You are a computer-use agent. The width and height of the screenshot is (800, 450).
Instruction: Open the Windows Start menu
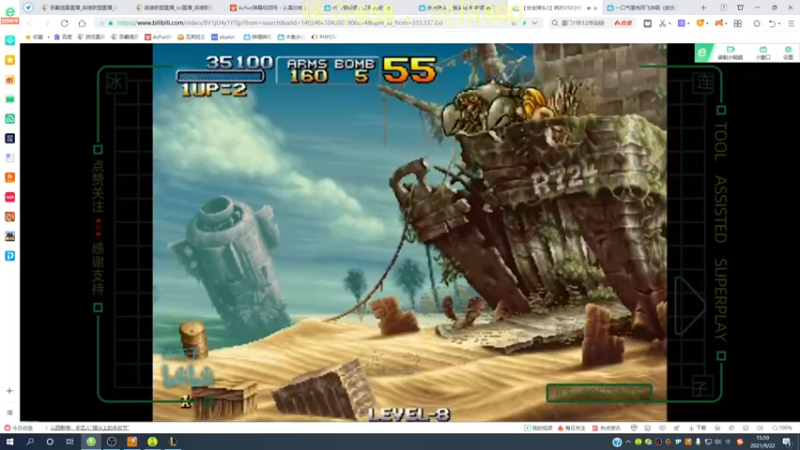(9, 441)
